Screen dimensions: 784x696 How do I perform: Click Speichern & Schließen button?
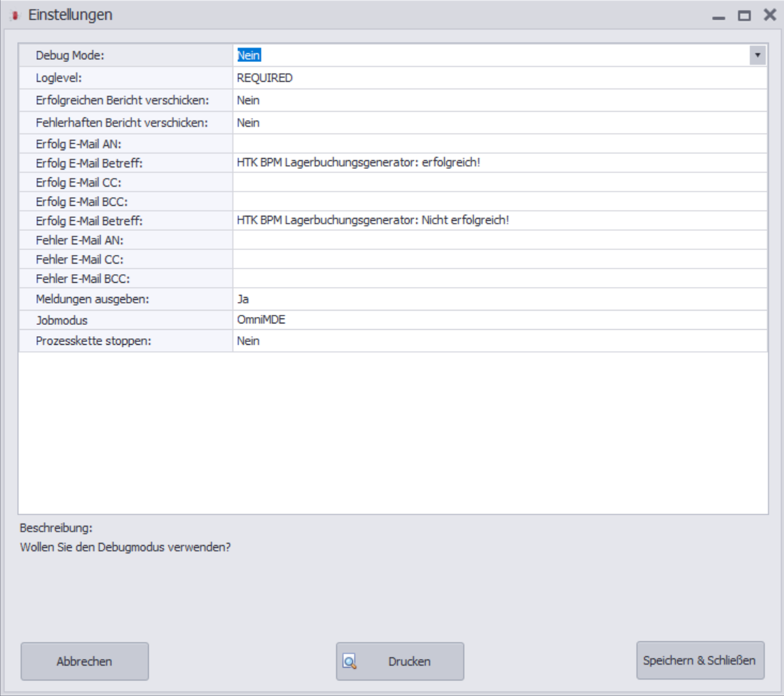point(700,660)
